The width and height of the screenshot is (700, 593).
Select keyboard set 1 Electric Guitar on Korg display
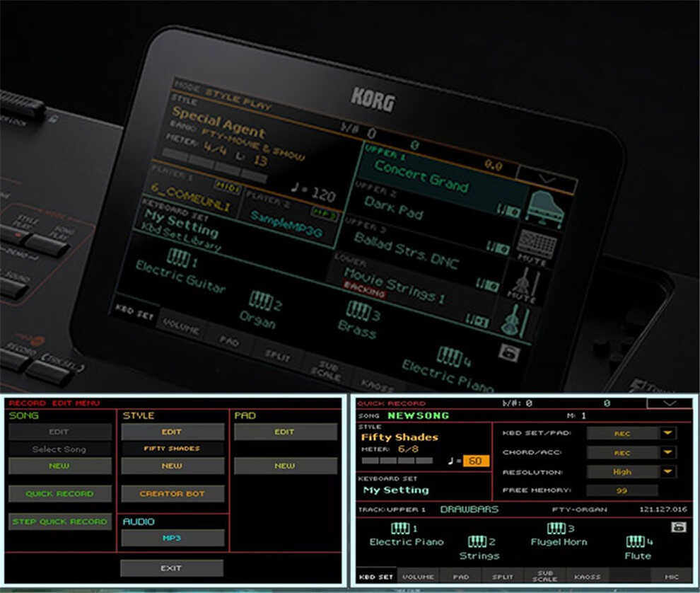coord(181,270)
